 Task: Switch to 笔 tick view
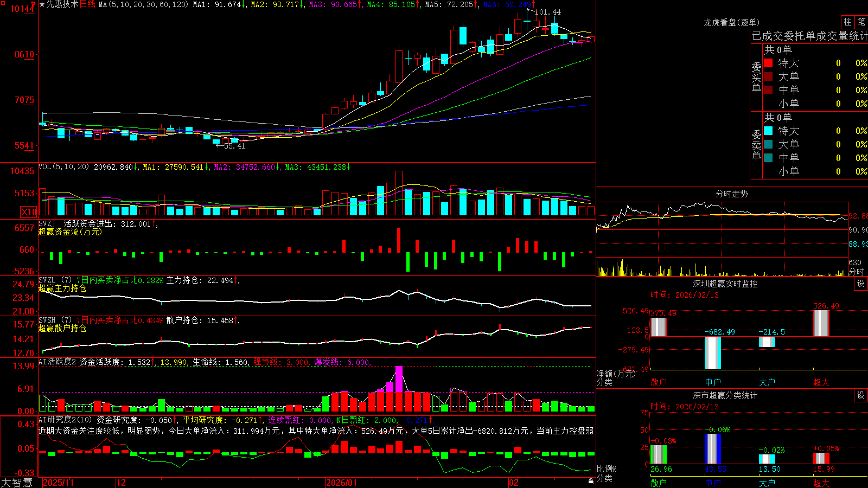[861, 22]
